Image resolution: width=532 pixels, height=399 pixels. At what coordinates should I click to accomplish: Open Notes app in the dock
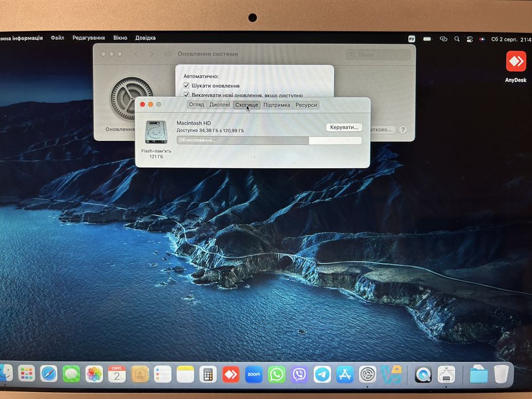pyautogui.click(x=185, y=374)
